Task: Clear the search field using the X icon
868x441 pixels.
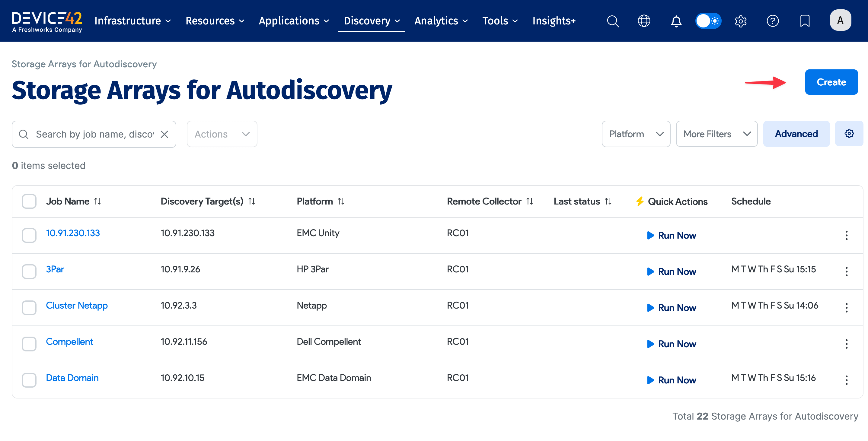Action: [x=164, y=134]
